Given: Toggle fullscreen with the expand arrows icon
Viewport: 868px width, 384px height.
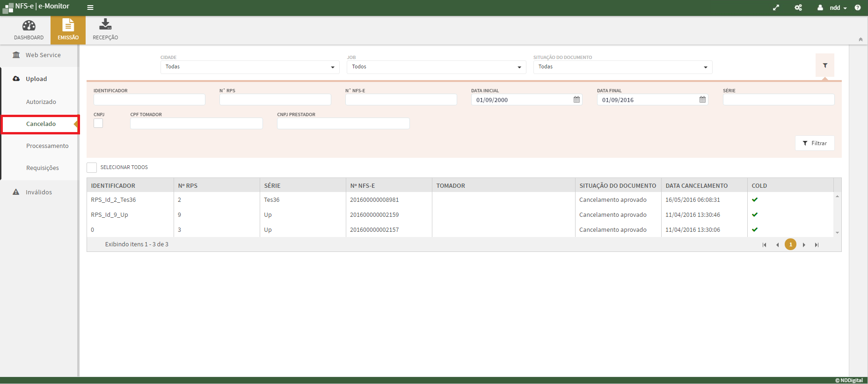Looking at the screenshot, I should 776,7.
